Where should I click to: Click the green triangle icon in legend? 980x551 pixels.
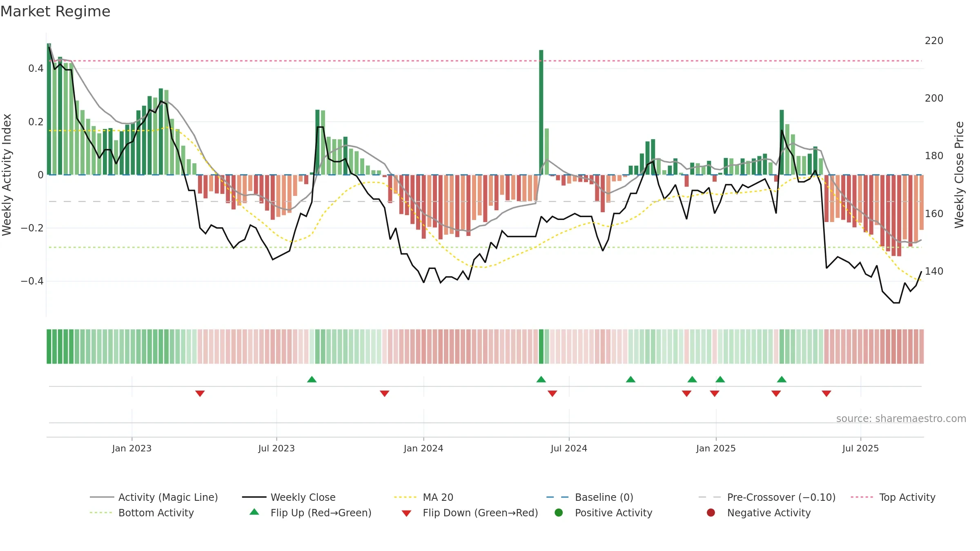(254, 512)
